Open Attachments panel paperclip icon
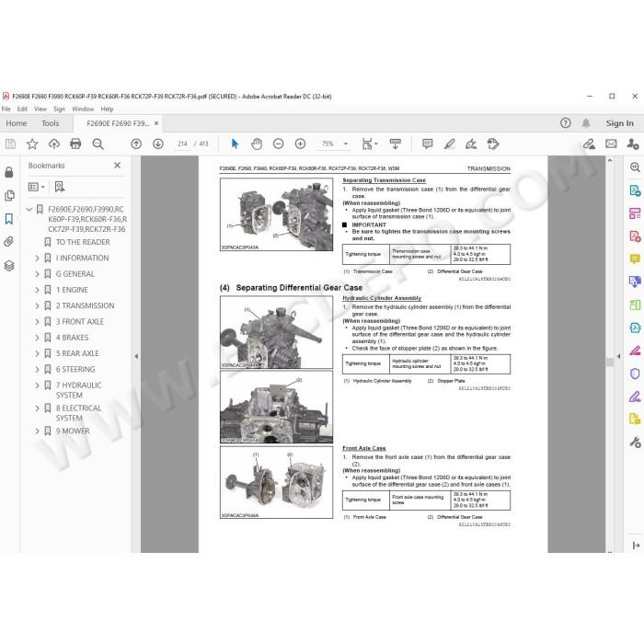The image size is (644, 644). pos(9,241)
